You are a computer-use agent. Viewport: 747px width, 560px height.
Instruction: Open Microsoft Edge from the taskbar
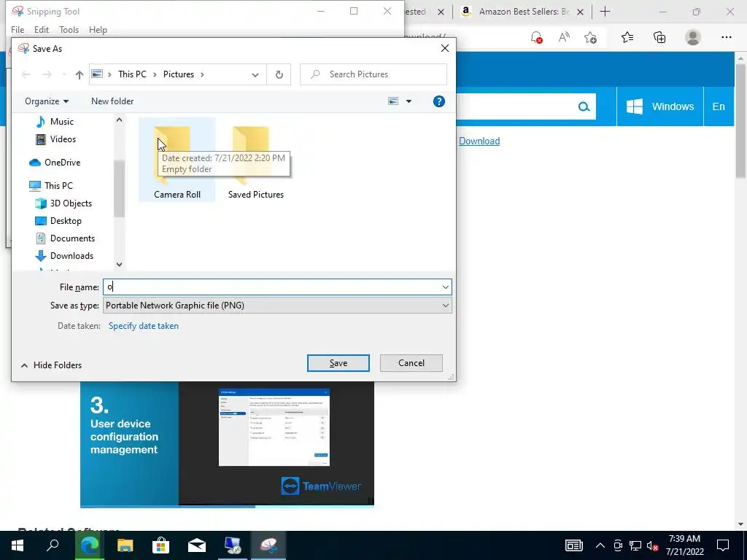(x=89, y=545)
